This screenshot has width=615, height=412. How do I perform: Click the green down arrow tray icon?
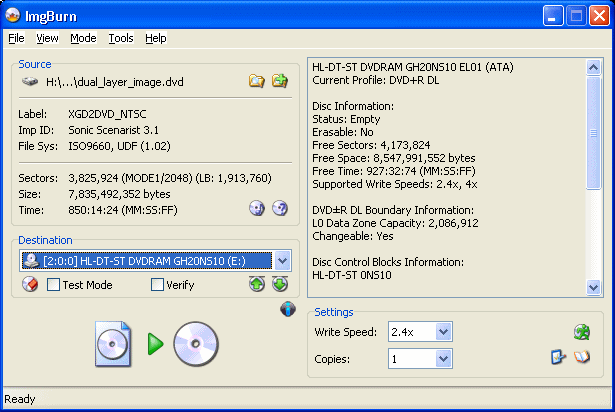[280, 284]
